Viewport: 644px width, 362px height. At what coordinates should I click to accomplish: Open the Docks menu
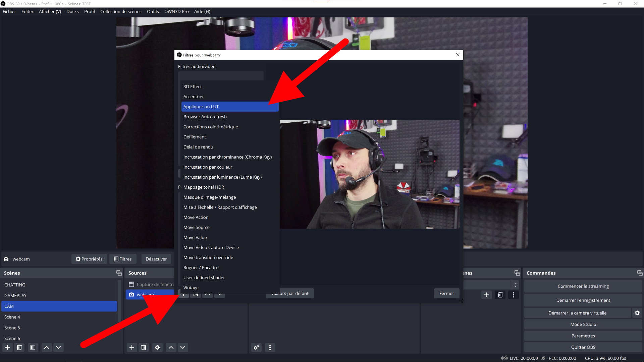(x=72, y=11)
